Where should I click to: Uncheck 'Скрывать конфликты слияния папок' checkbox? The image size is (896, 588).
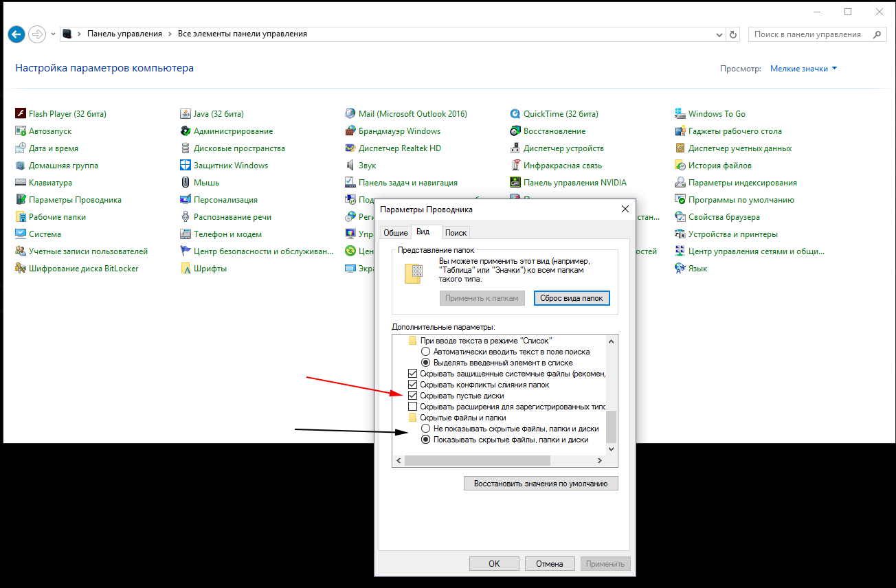tap(413, 385)
